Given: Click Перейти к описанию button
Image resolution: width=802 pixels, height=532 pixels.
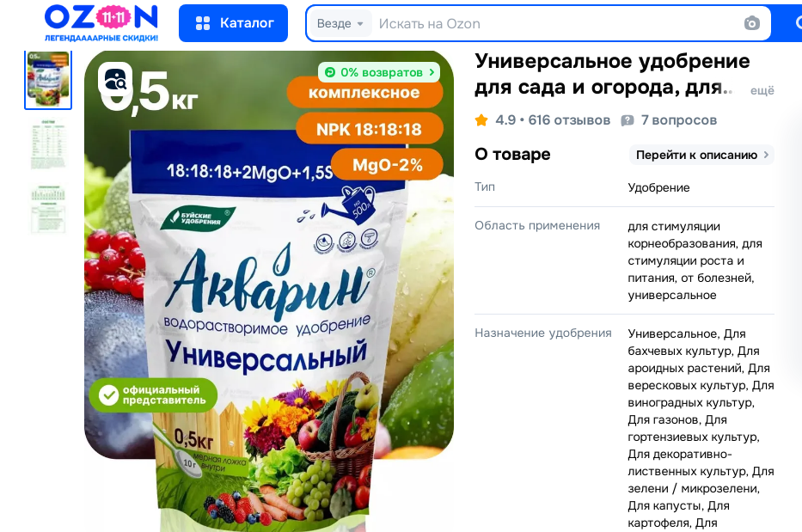Looking at the screenshot, I should [x=701, y=155].
